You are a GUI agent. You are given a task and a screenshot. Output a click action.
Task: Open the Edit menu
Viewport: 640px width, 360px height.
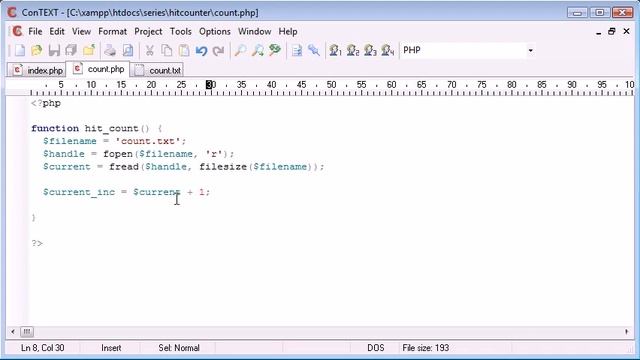pyautogui.click(x=57, y=31)
